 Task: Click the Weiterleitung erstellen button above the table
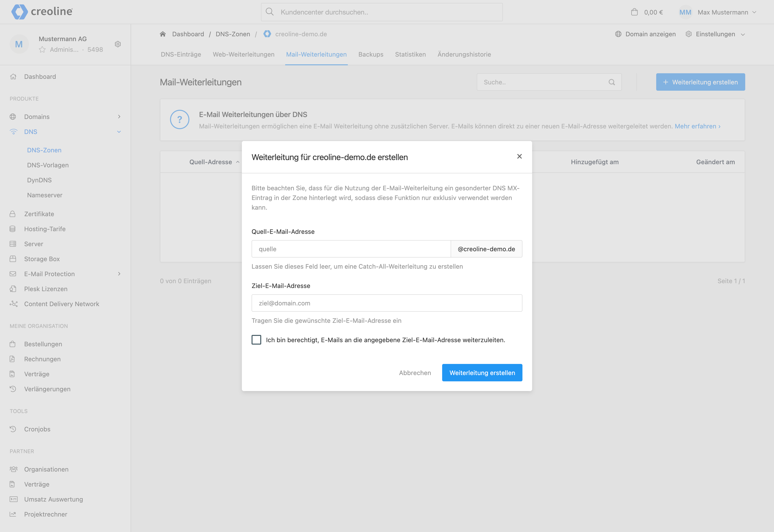(x=700, y=82)
